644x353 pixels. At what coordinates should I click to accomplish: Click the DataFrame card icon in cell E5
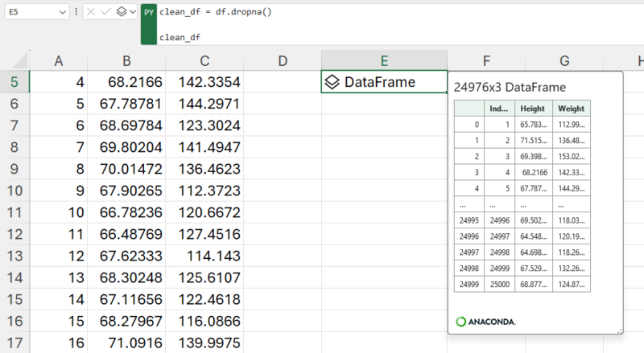(332, 82)
